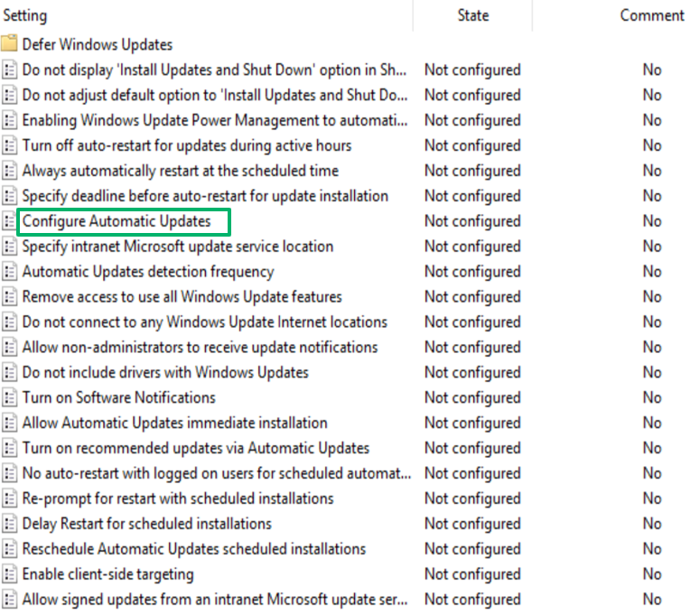Viewport: 700px width, 615px height.
Task: Select Turn off auto-restart for updates during active hours
Action: click(187, 145)
